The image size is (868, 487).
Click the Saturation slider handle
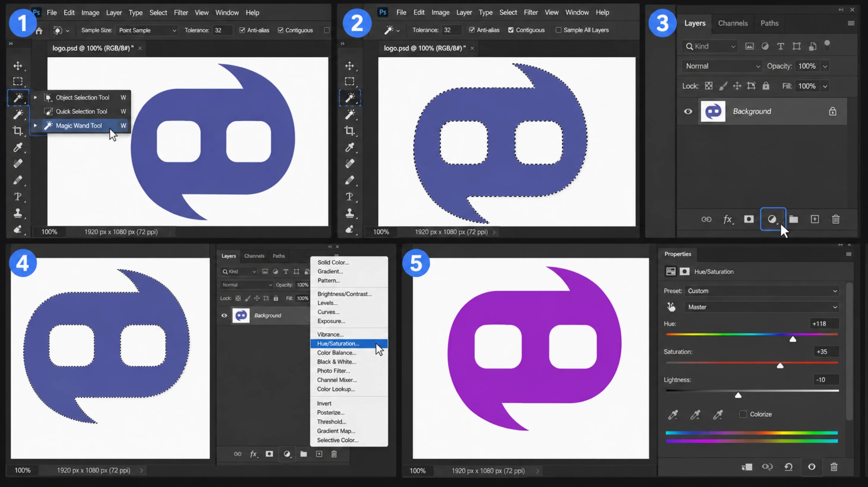point(780,366)
